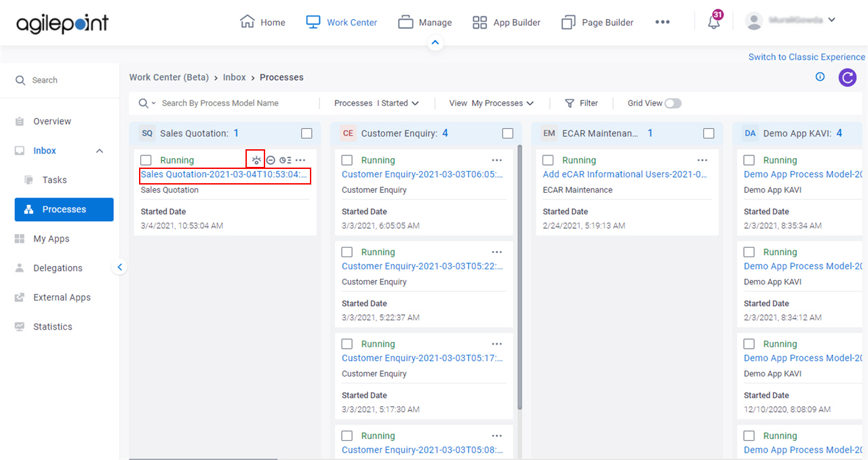Screen dimensions: 868x460
Task: Tick checkbox on Customer Enquiry 05:22 card
Action: (x=347, y=252)
